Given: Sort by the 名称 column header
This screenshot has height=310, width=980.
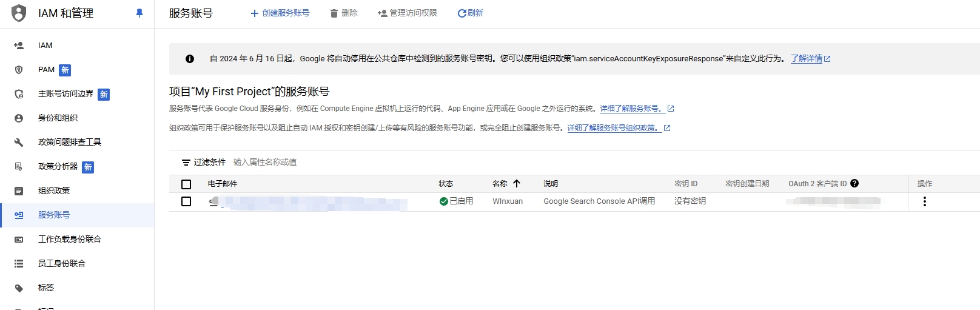Looking at the screenshot, I should 500,184.
